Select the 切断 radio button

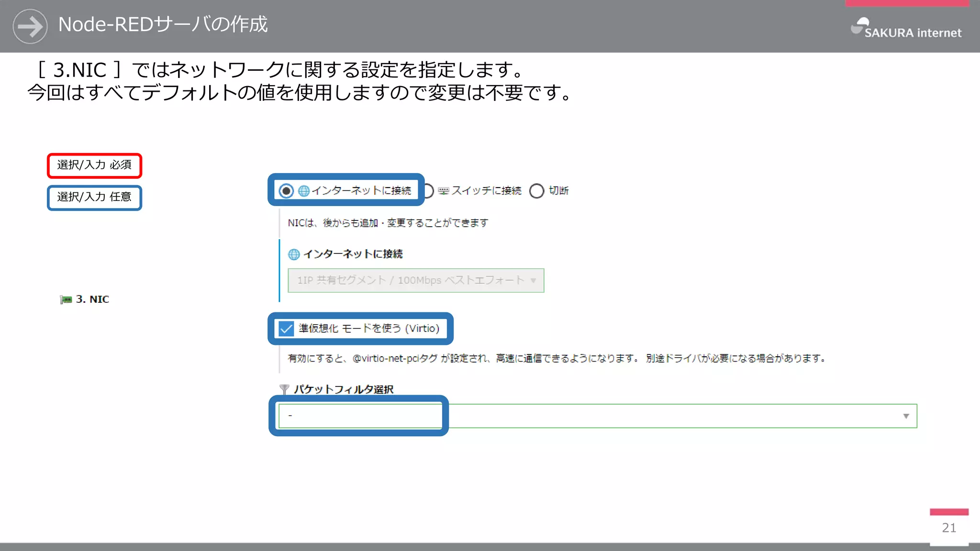click(536, 191)
